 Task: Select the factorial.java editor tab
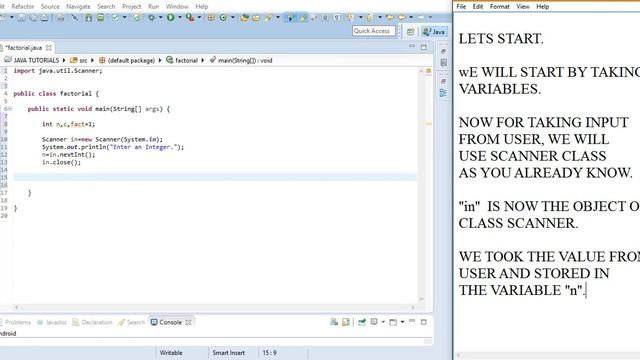click(x=24, y=48)
